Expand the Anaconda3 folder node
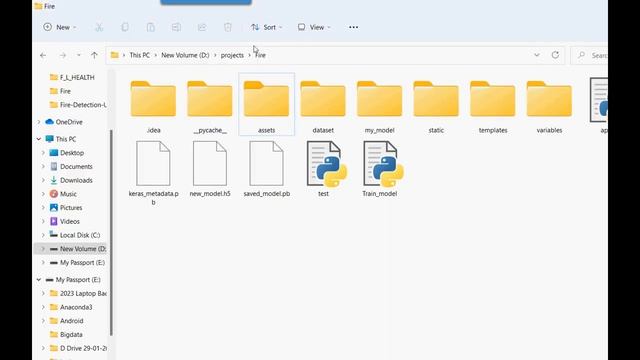Image resolution: width=640 pixels, height=360 pixels. 43,307
